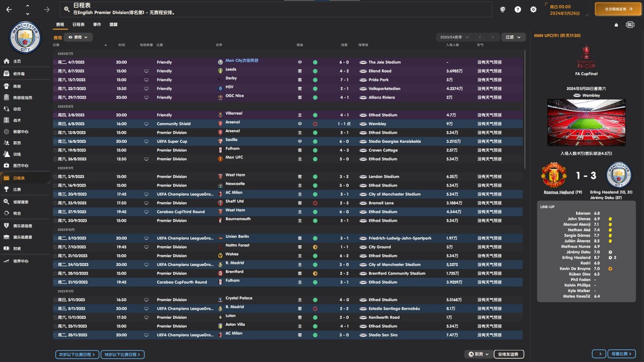644x362 pixels.
Task: Click the lock icon in match panel
Action: coord(616,25)
